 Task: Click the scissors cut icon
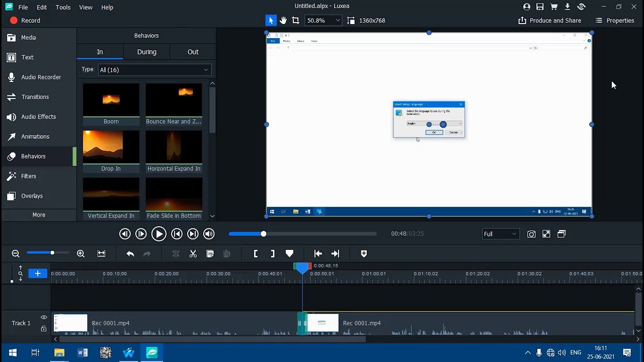coord(193,254)
